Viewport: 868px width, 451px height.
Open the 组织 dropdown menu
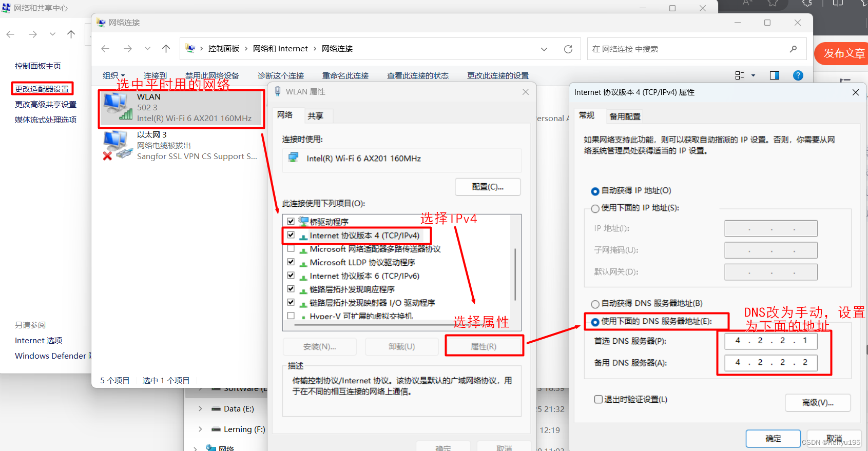tap(114, 75)
